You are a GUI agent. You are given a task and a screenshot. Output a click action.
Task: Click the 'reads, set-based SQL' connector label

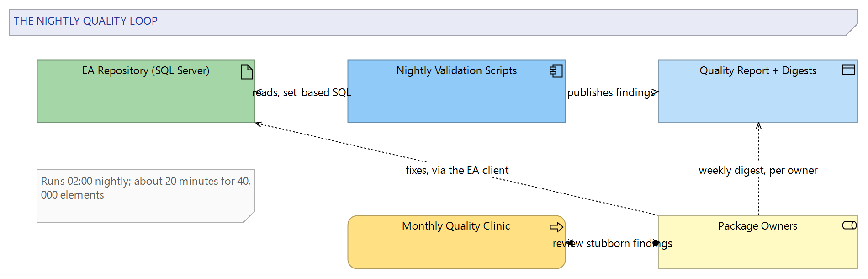pyautogui.click(x=302, y=92)
